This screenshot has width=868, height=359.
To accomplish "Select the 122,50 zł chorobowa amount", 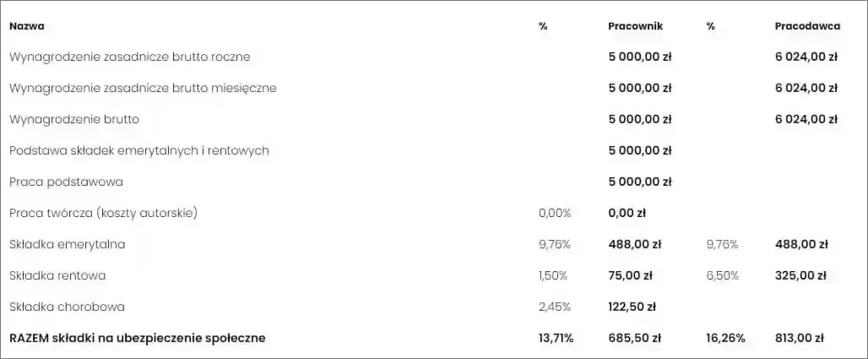I will pyautogui.click(x=632, y=307).
